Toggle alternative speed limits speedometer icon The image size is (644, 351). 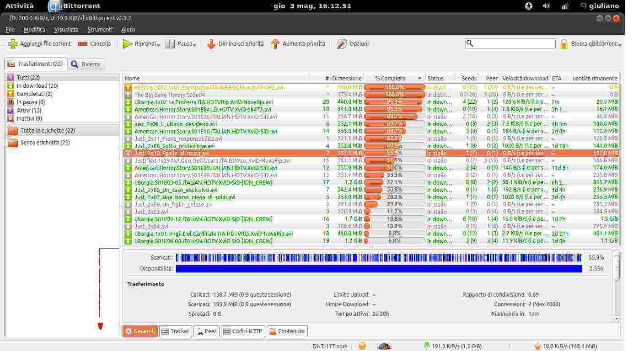point(384,346)
